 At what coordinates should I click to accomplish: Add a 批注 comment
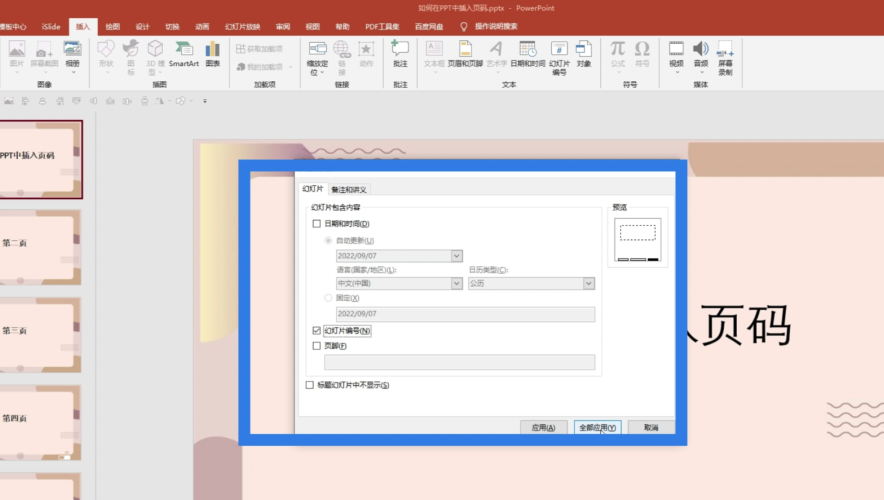coord(400,55)
